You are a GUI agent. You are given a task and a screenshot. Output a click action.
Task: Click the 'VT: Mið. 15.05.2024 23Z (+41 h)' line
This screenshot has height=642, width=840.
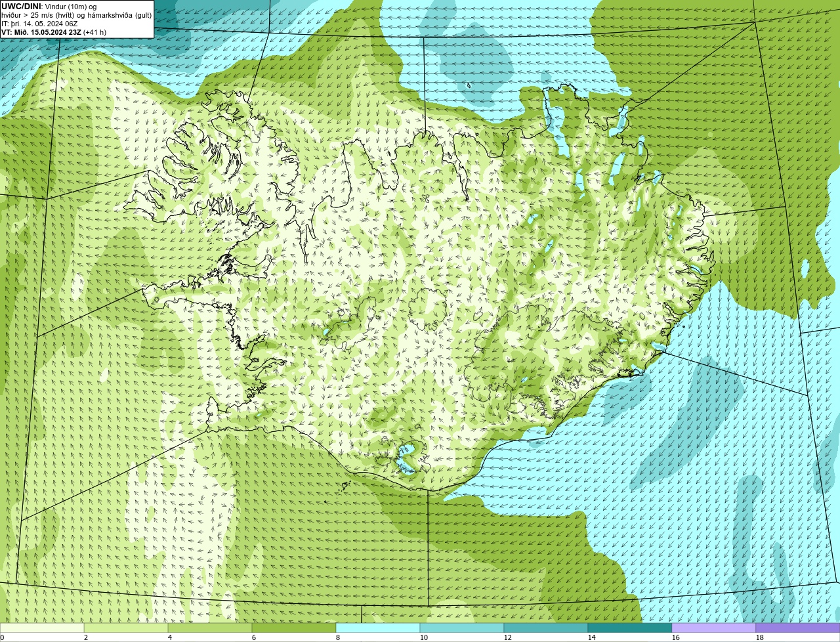(x=54, y=32)
